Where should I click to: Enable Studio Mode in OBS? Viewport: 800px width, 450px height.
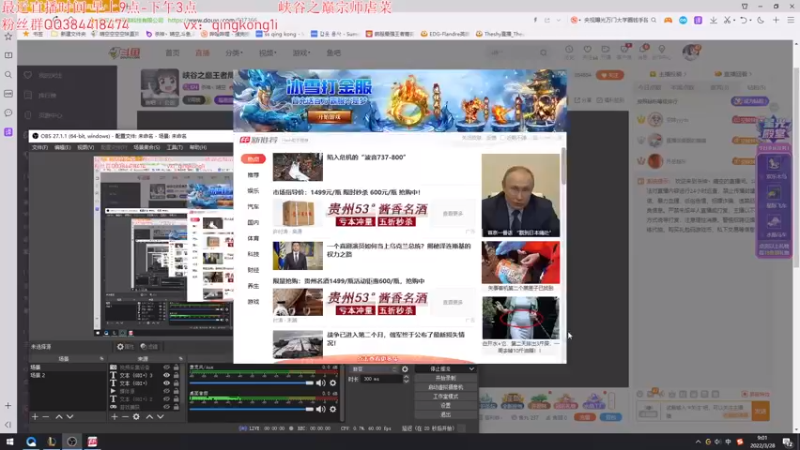click(x=445, y=396)
